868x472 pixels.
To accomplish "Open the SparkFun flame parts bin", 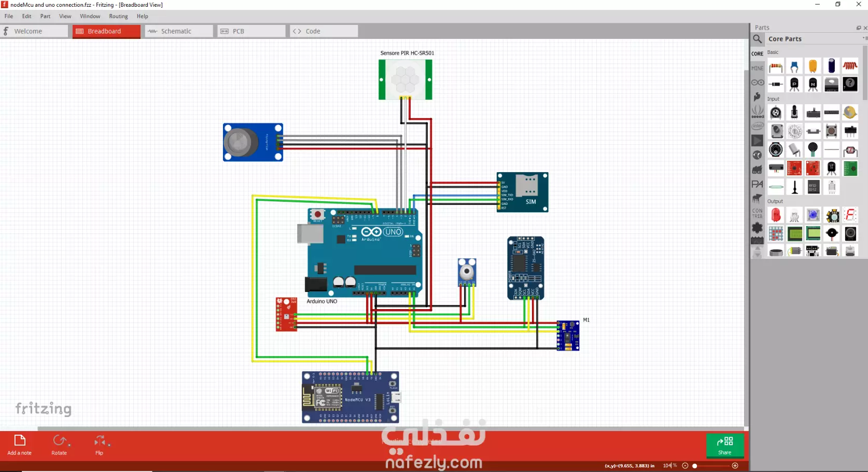I will tap(757, 96).
